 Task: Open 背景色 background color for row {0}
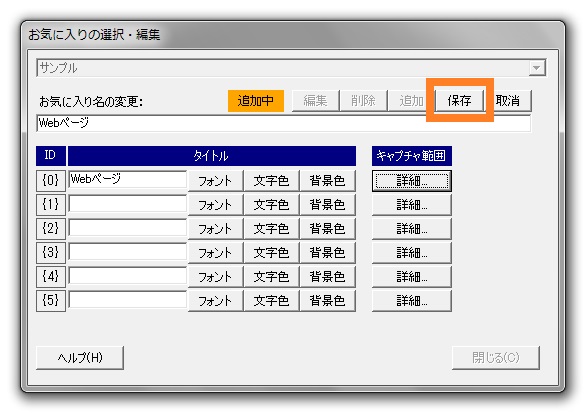327,181
